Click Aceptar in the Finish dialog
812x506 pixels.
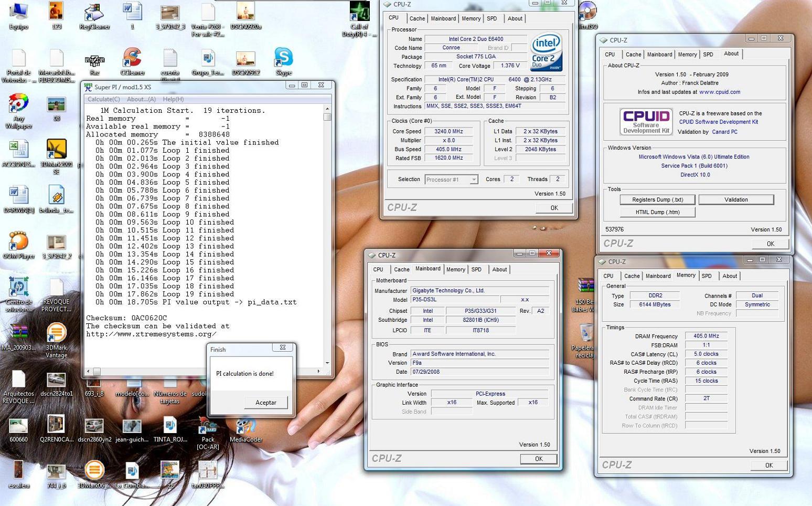coord(266,403)
